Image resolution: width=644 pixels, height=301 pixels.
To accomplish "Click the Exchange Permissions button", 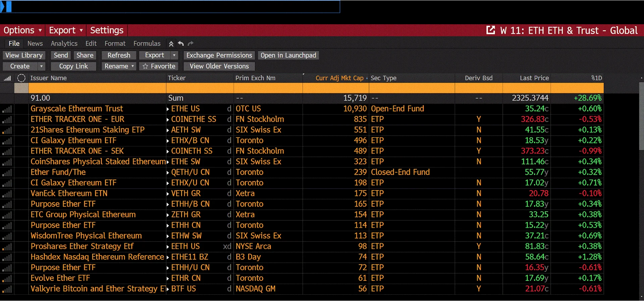I will [219, 55].
